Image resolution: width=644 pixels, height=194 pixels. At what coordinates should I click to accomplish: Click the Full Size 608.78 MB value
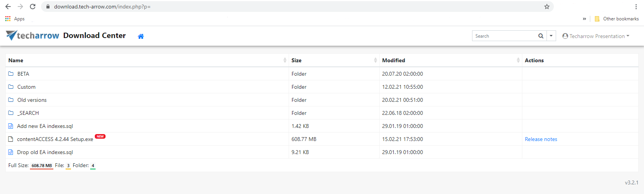tap(41, 166)
